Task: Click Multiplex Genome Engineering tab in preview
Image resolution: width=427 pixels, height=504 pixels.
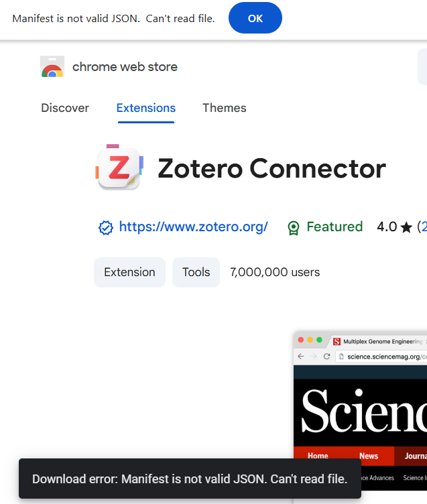Action: (383, 341)
